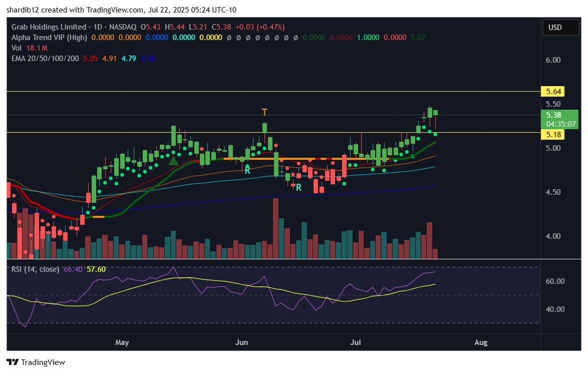Select the EMA 20/50/100/200 legend
This screenshot has width=588, height=373.
[x=45, y=59]
